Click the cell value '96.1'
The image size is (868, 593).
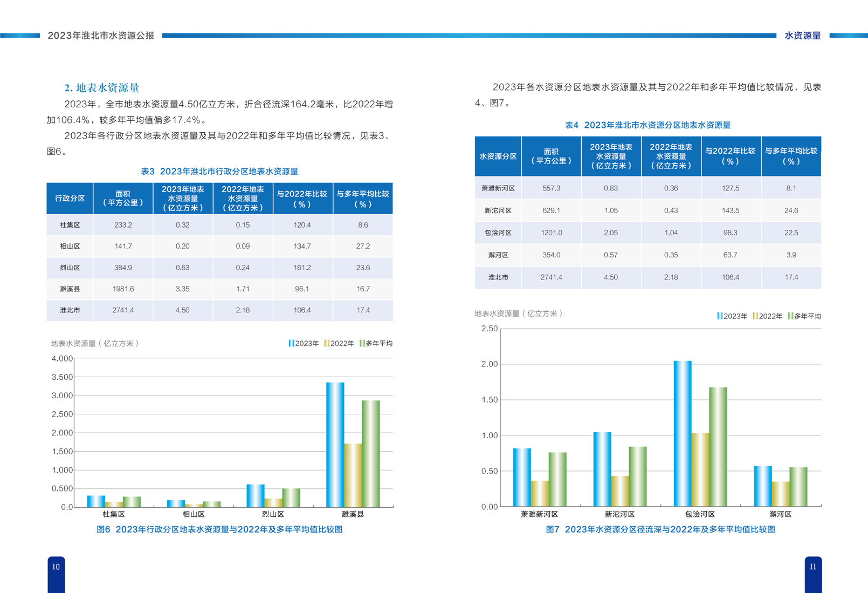click(302, 289)
